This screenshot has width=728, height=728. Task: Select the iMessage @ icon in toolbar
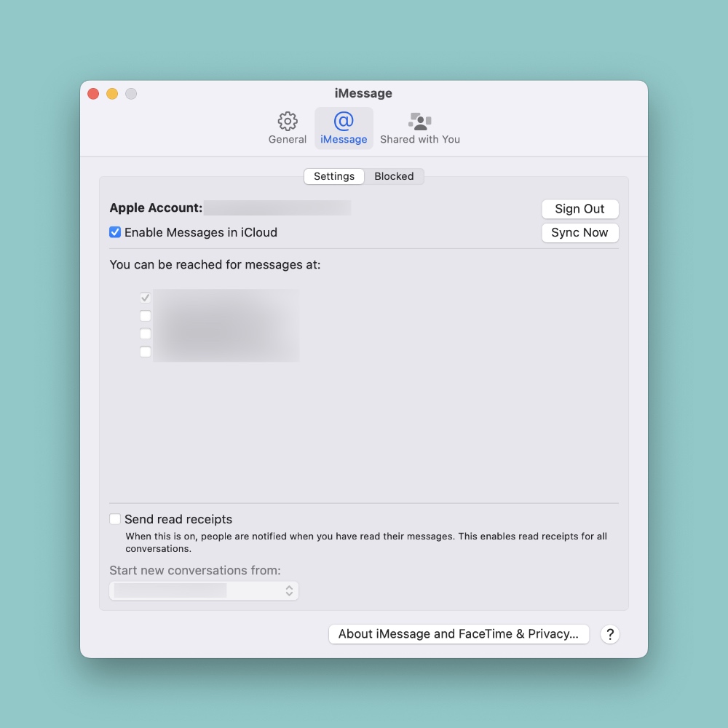tap(344, 121)
